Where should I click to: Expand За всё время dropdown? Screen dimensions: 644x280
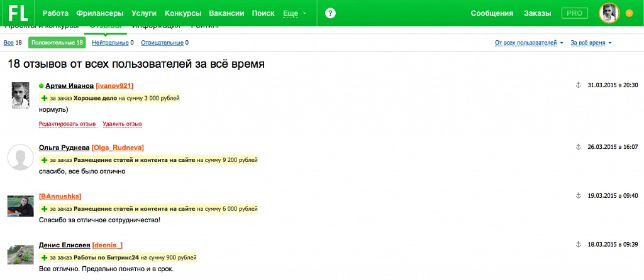pyautogui.click(x=591, y=43)
